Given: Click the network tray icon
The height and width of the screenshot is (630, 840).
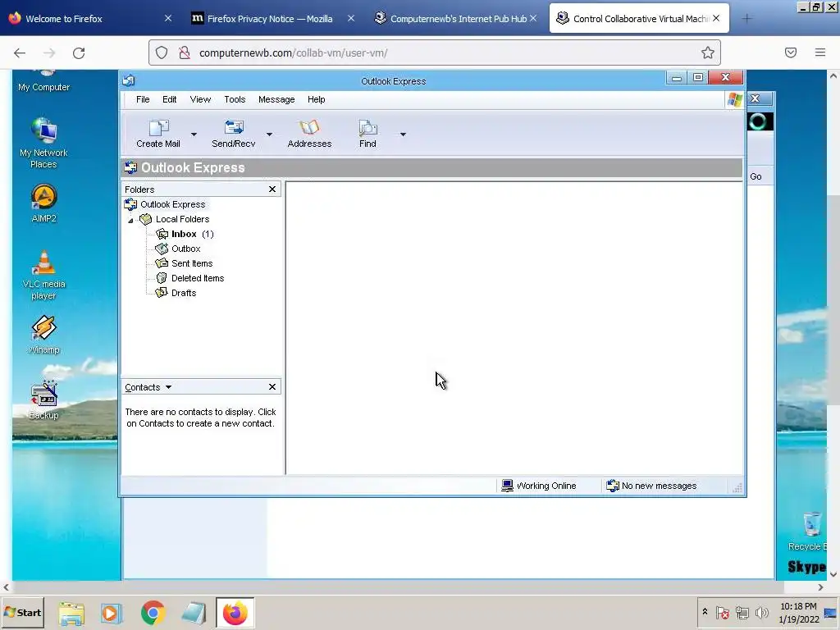Looking at the screenshot, I should (742, 612).
